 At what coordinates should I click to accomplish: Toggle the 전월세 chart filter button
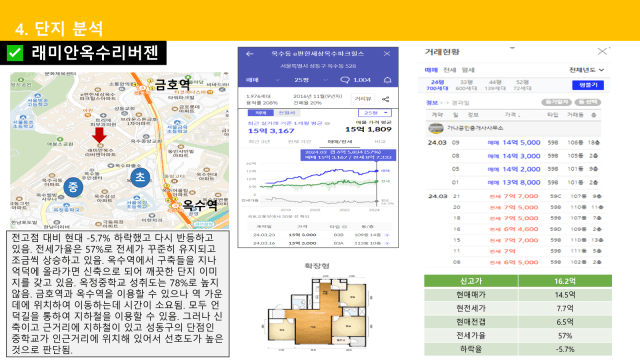[287, 113]
